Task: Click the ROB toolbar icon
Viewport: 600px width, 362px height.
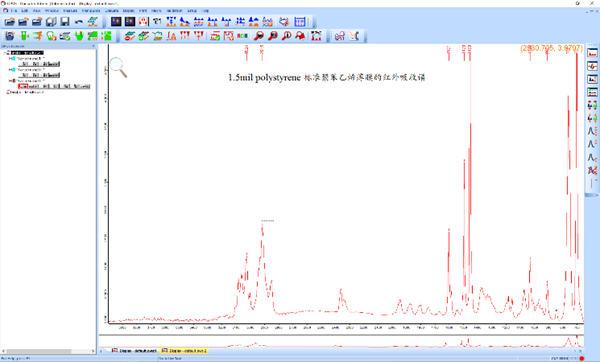Action: [x=242, y=36]
